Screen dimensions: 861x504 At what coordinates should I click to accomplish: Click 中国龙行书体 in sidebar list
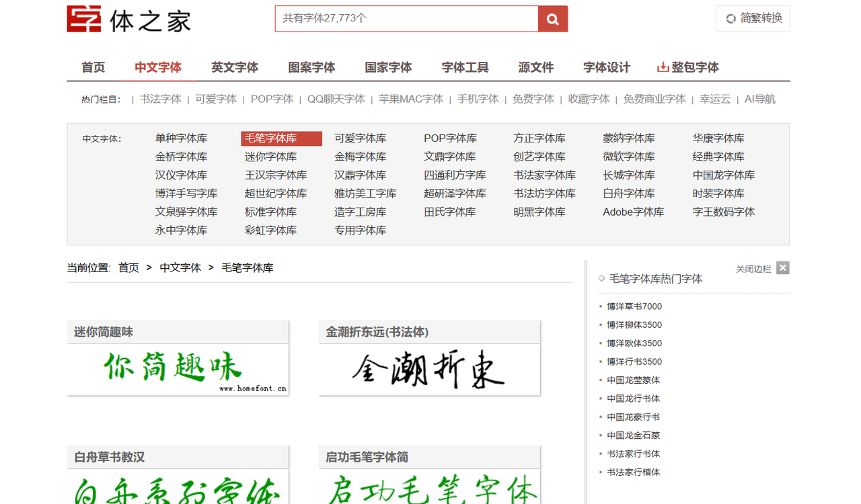[x=633, y=398]
